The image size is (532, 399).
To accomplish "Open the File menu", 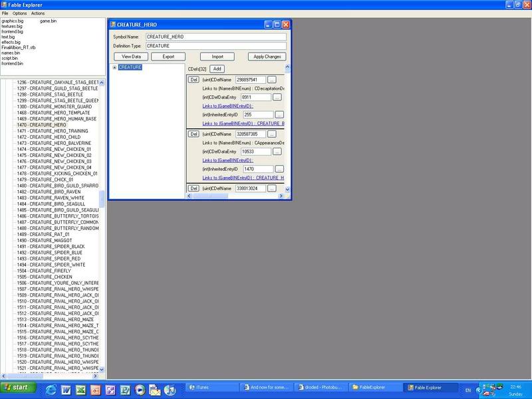I will 5,13.
